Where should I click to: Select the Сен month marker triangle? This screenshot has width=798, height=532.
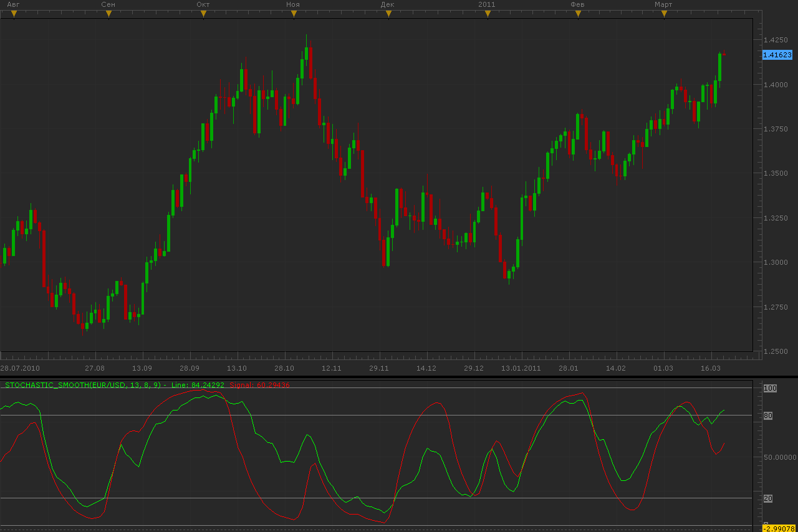click(108, 14)
